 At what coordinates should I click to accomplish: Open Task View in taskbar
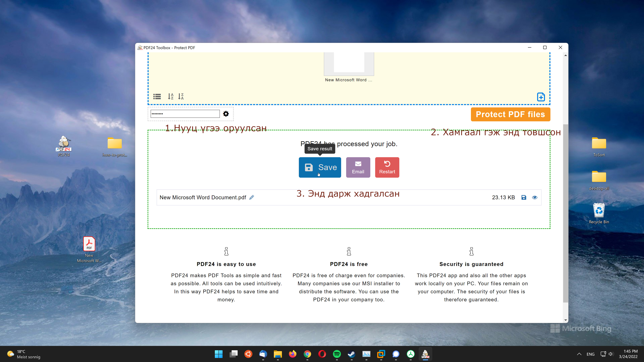click(233, 354)
